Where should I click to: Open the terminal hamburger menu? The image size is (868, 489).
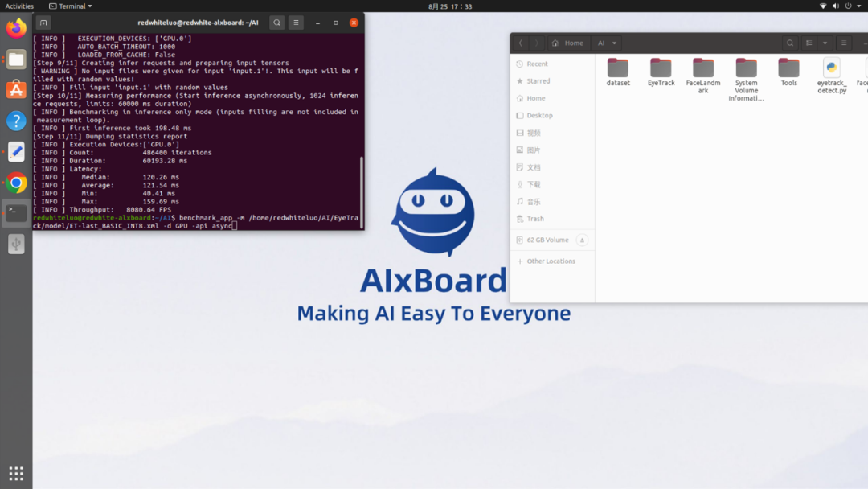(296, 23)
